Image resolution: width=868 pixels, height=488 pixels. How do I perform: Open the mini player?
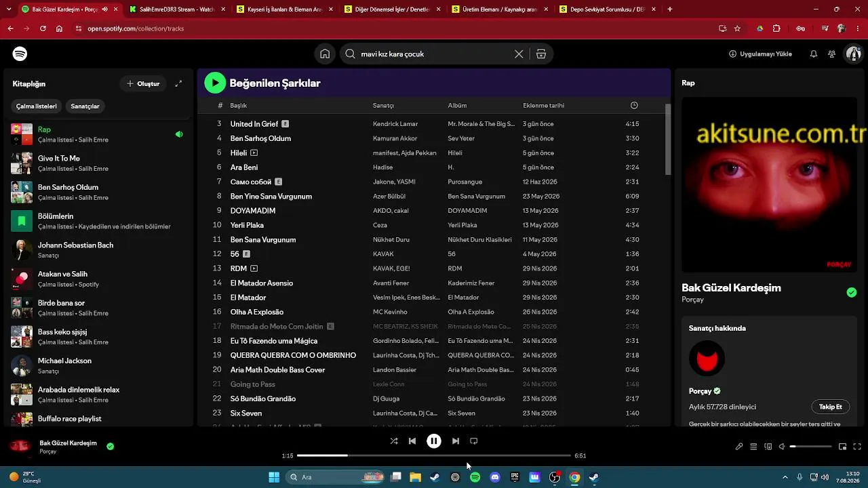843,447
